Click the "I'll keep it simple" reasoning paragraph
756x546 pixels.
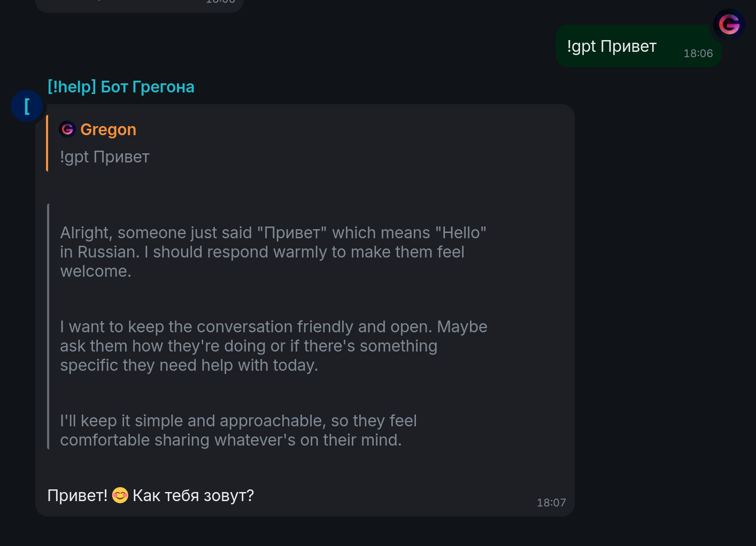pyautogui.click(x=238, y=431)
